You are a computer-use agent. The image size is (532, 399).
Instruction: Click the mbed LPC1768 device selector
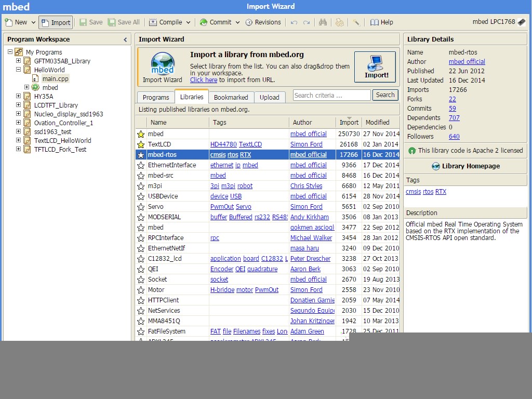click(x=499, y=22)
